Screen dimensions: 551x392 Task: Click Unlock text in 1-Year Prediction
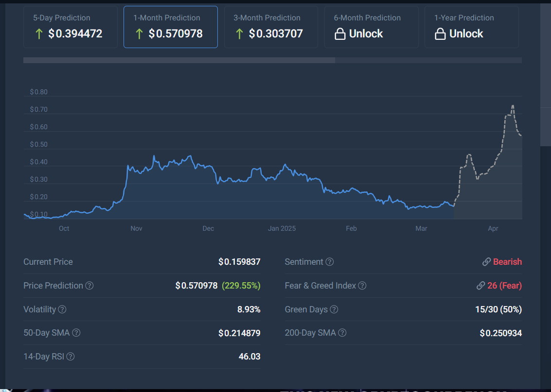click(466, 34)
